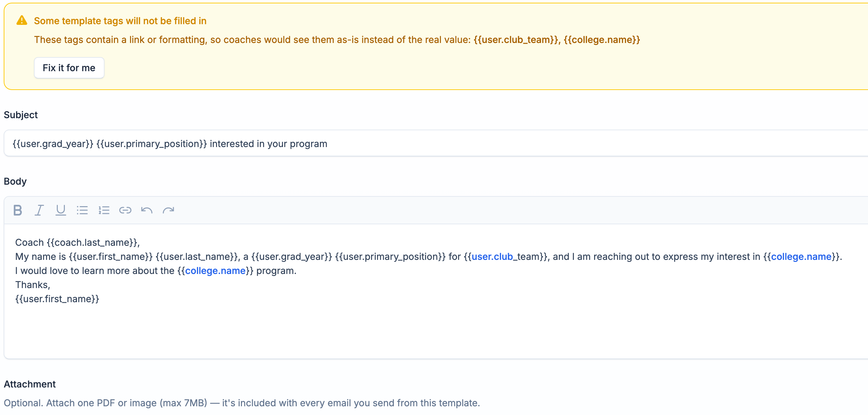
Task: Click the Body label
Action: (x=15, y=181)
